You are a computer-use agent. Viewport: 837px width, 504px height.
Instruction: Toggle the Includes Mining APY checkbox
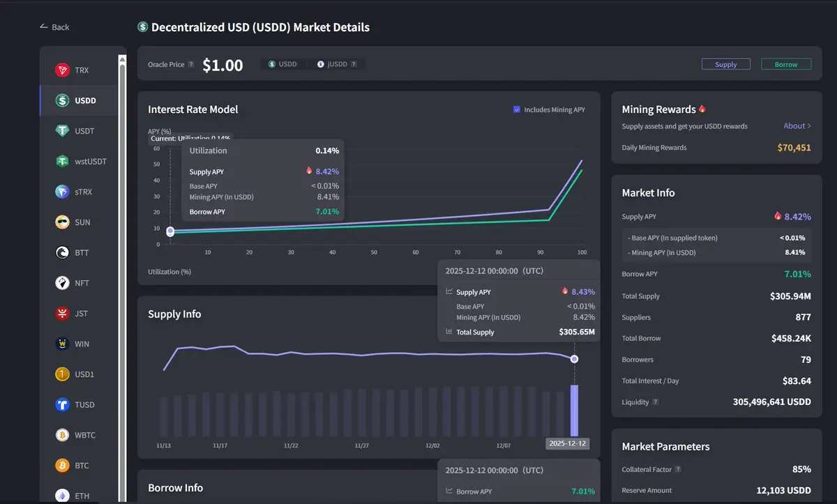[x=517, y=109]
